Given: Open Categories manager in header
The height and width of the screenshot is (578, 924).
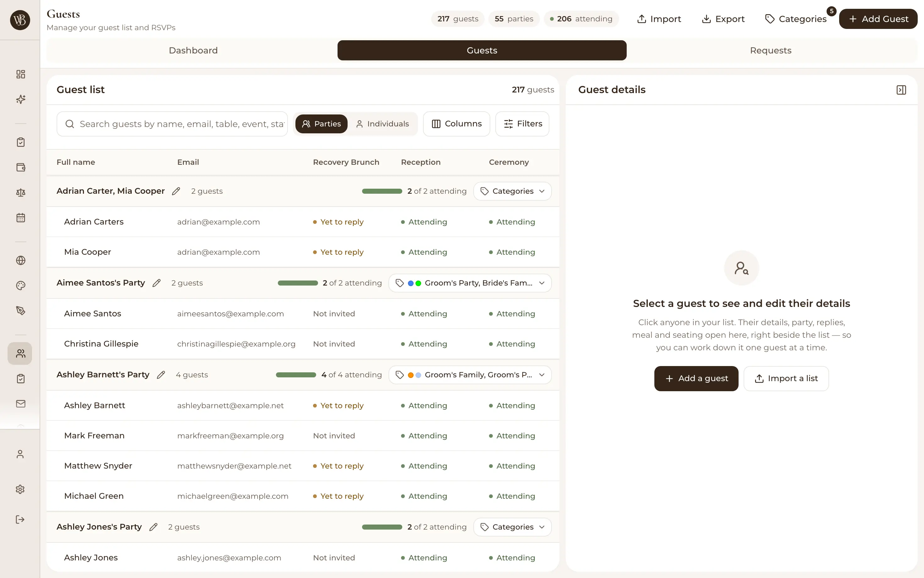Looking at the screenshot, I should (796, 19).
